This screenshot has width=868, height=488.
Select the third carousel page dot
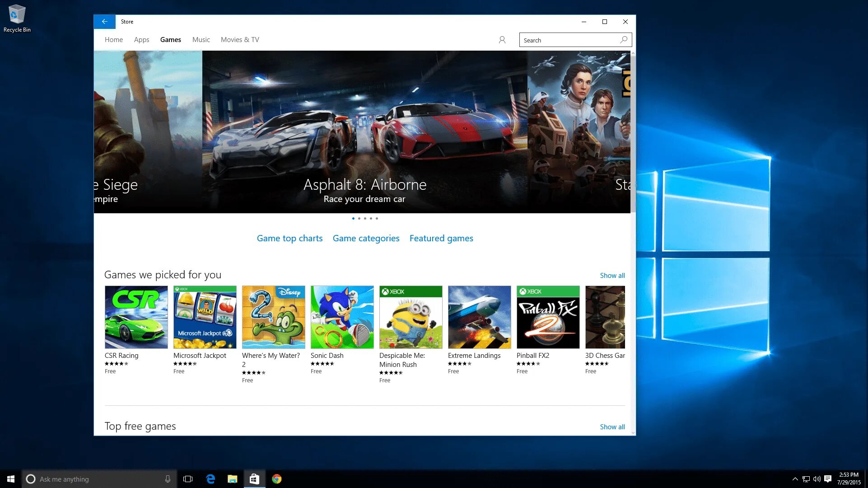coord(365,218)
